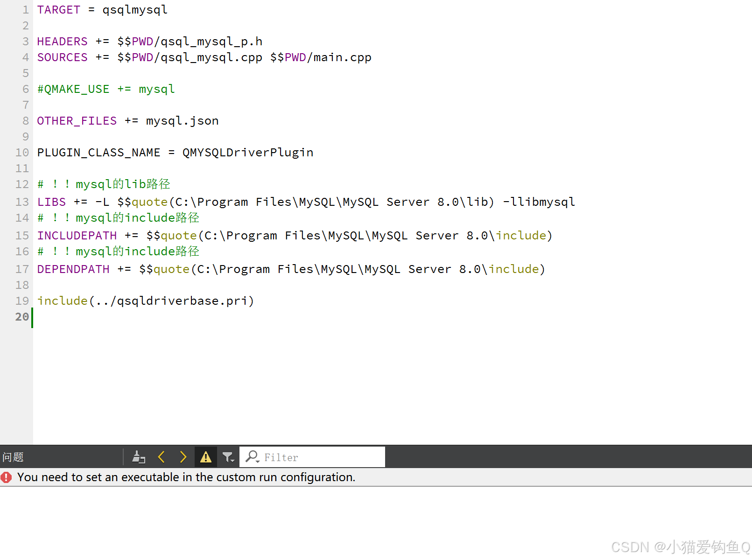Place cursor on PLUGIN_CLASS_NAME text
This screenshot has height=560, width=752.
(98, 152)
